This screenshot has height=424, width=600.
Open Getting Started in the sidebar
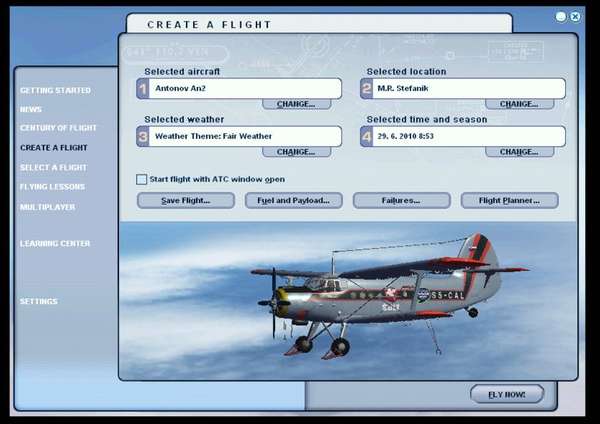[55, 91]
